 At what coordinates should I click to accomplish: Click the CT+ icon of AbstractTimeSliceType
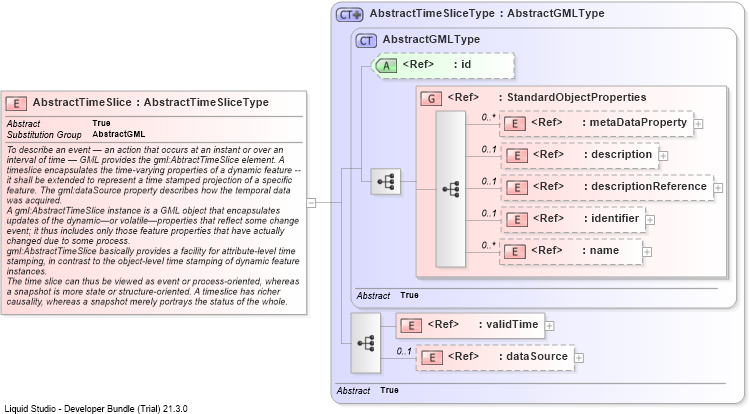[350, 15]
